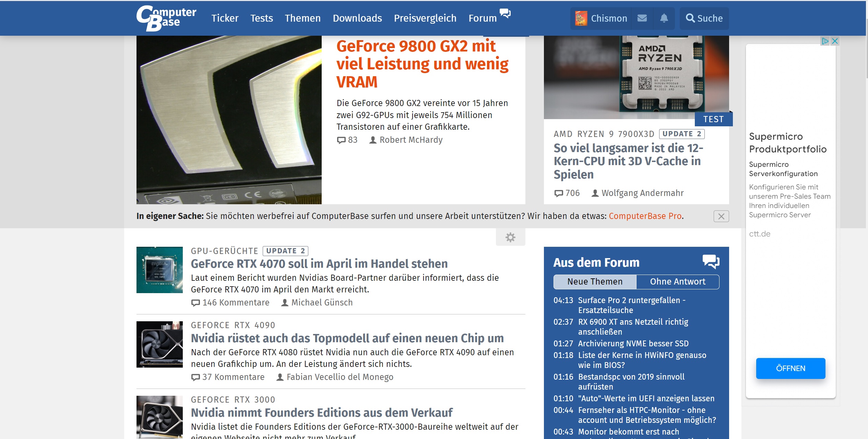Click the speech bubbles icon in Aus dem Forum

click(711, 262)
